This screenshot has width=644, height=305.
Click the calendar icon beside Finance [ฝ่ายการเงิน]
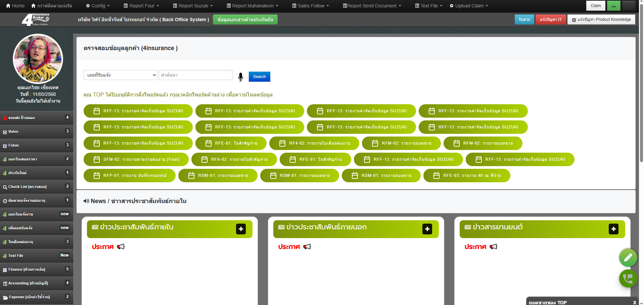[x=4, y=269]
